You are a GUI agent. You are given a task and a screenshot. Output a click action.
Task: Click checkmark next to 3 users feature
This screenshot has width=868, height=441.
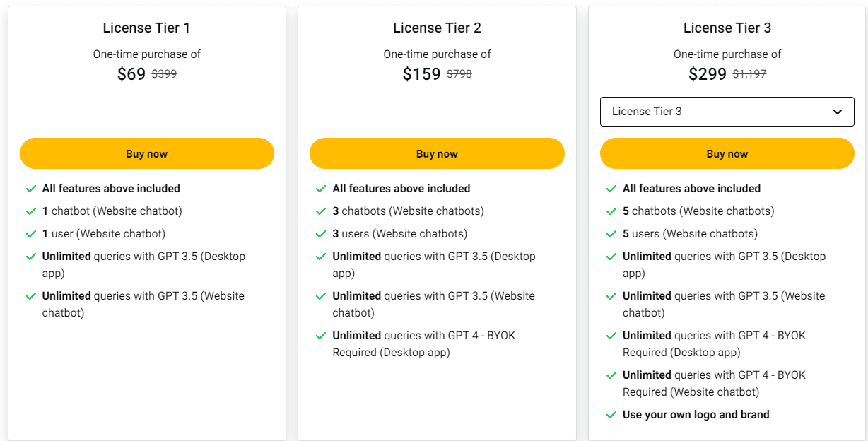tap(322, 233)
